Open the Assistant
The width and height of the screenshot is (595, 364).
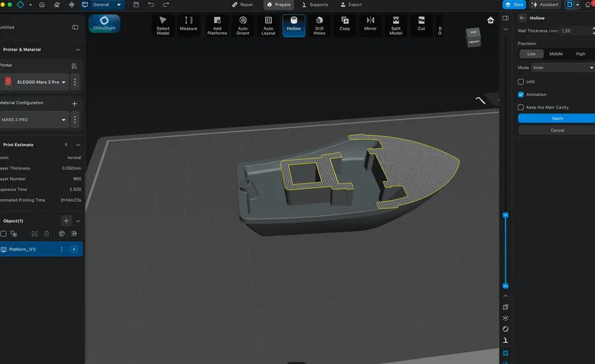click(545, 5)
